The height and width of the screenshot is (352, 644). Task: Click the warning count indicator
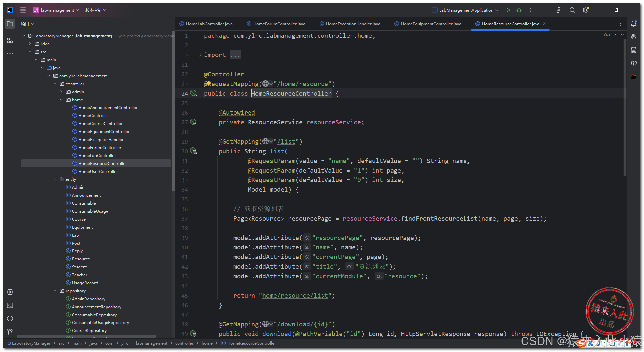coord(607,35)
